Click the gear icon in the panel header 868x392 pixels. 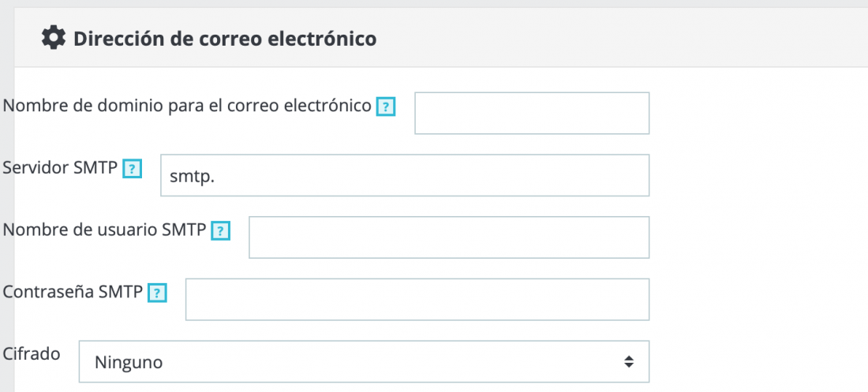(54, 39)
